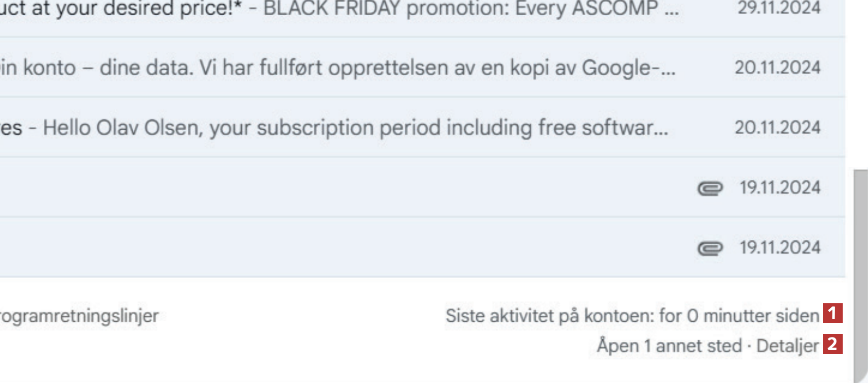
Task: Click the paperclip icon on the lower 19.11.2024 email
Action: 708,248
